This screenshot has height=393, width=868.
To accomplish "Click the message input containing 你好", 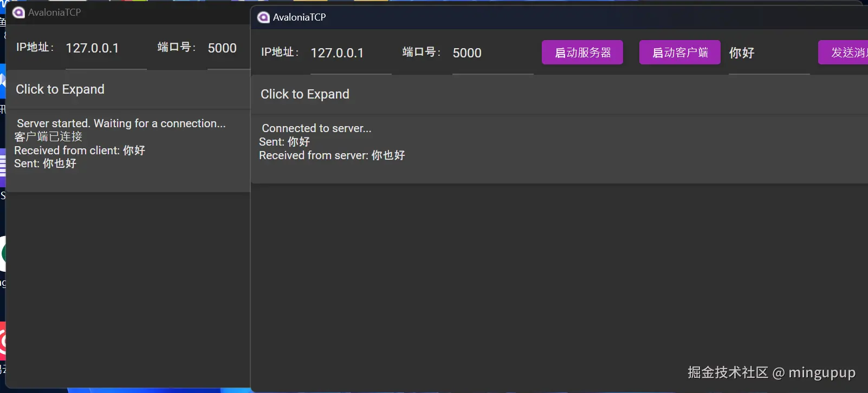I will (x=769, y=54).
